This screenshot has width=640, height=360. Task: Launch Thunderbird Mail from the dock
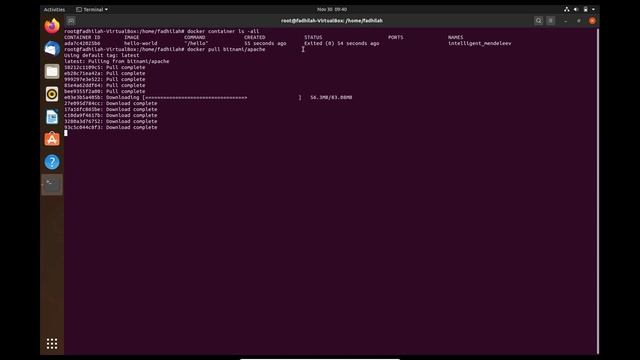pyautogui.click(x=52, y=49)
